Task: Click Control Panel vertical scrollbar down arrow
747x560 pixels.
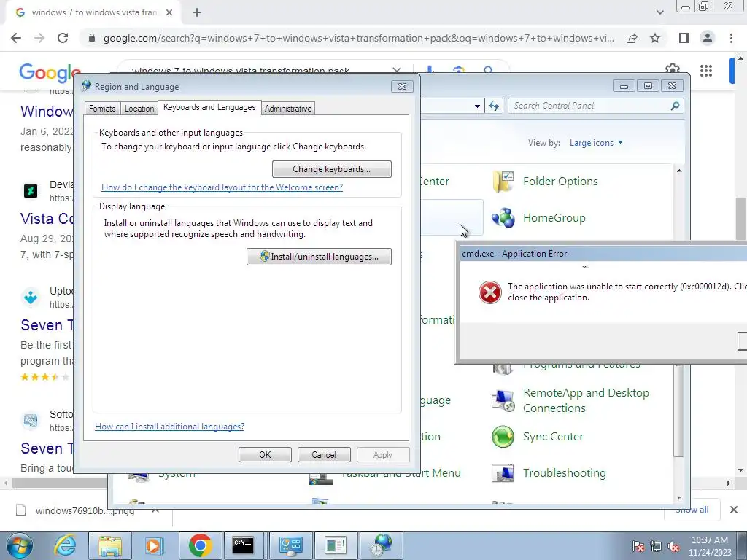Action: click(x=679, y=497)
